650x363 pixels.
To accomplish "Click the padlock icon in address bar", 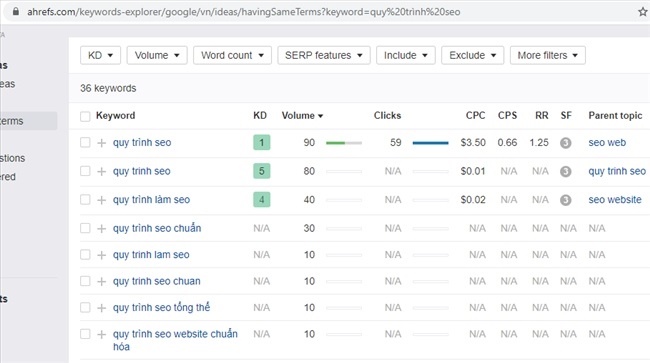I will click(x=16, y=12).
